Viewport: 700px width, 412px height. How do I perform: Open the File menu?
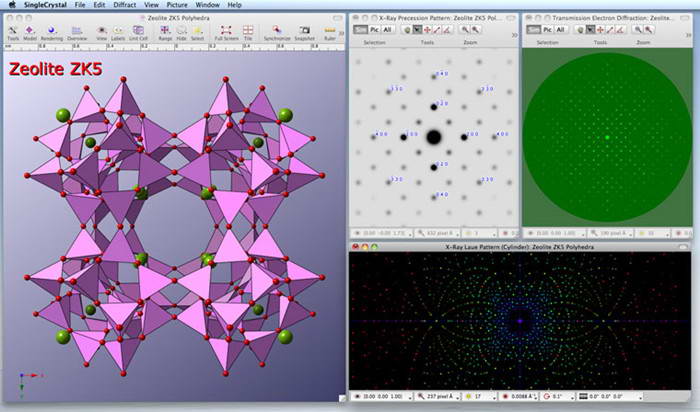coord(80,5)
